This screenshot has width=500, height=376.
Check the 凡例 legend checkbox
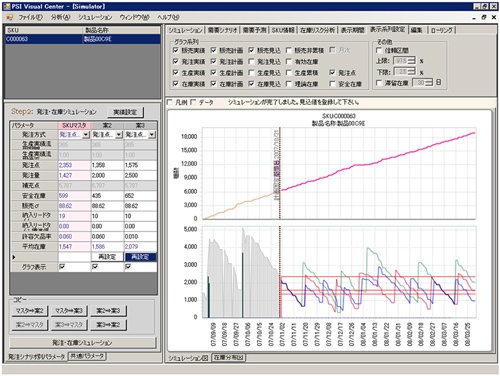(x=170, y=102)
